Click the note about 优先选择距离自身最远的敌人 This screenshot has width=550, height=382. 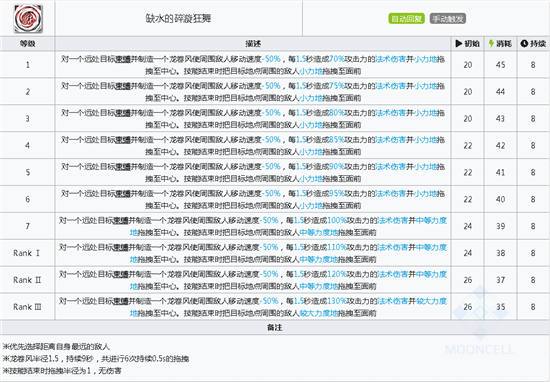56,347
